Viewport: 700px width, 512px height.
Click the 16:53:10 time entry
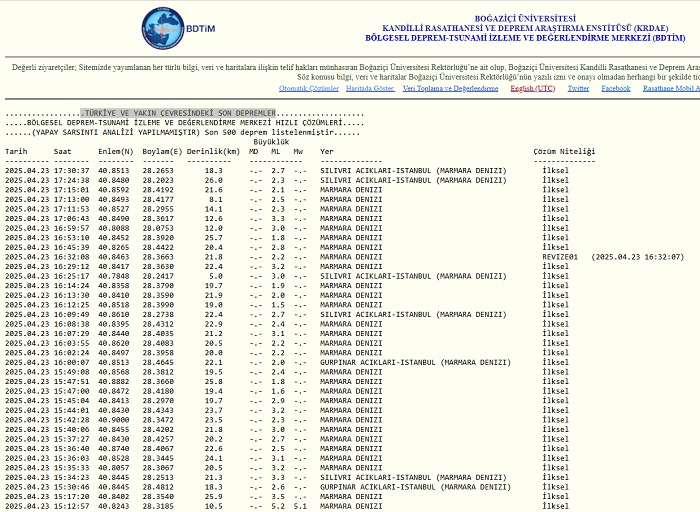click(71, 238)
